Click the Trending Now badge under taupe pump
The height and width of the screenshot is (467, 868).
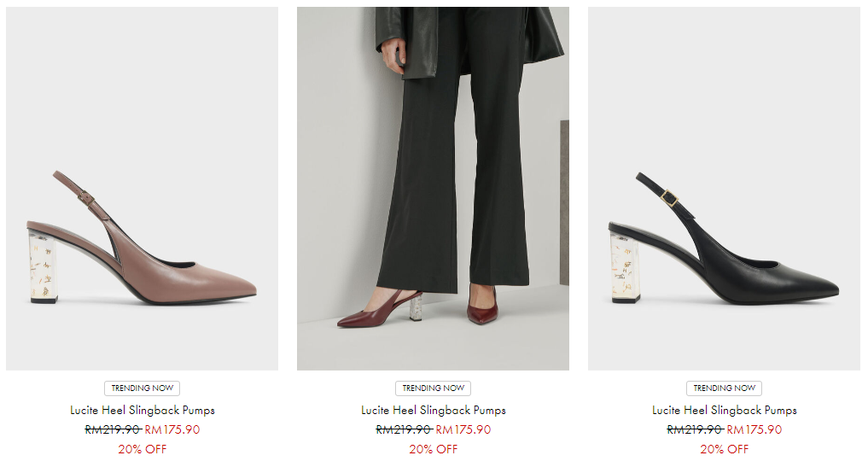coord(143,388)
